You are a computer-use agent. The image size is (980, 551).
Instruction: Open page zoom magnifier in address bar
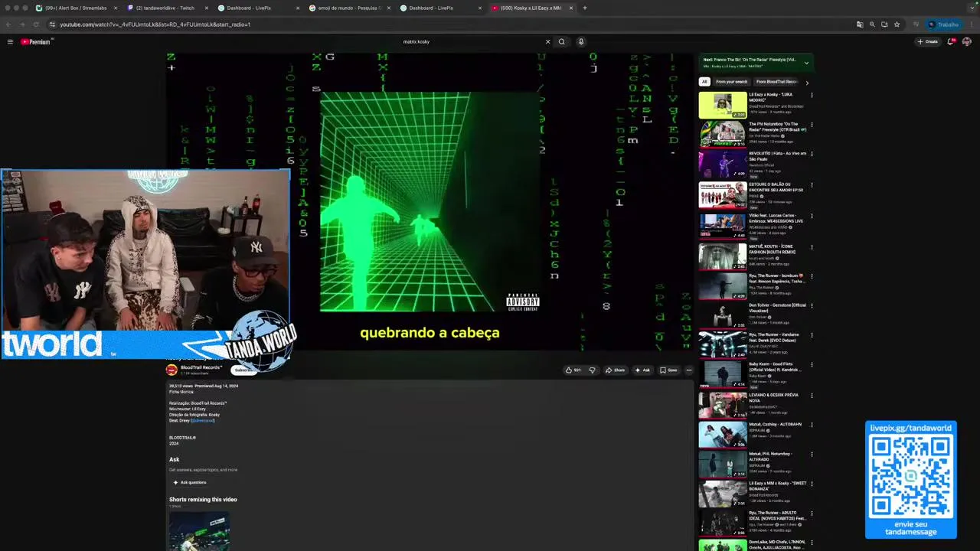coord(872,24)
